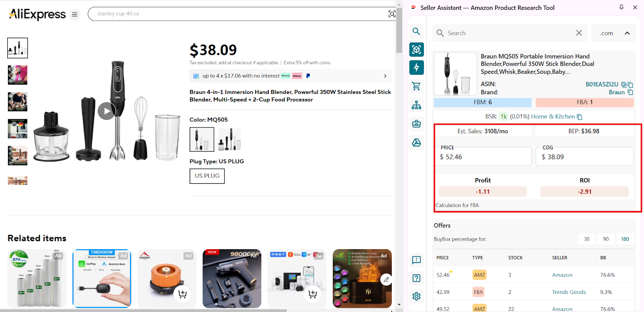644x312 pixels.
Task: Open the lightning bolt quick view tool
Action: (416, 68)
